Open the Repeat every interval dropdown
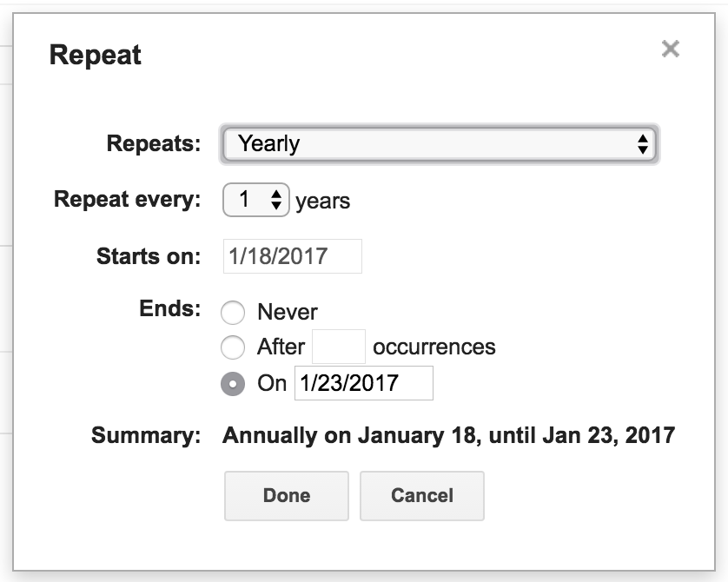The image size is (728, 582). [x=255, y=200]
